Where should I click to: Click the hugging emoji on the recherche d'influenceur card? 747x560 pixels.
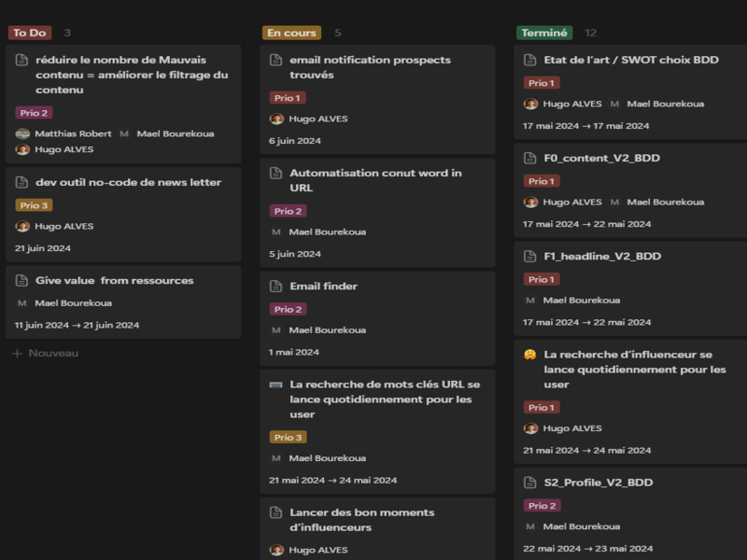click(x=530, y=355)
